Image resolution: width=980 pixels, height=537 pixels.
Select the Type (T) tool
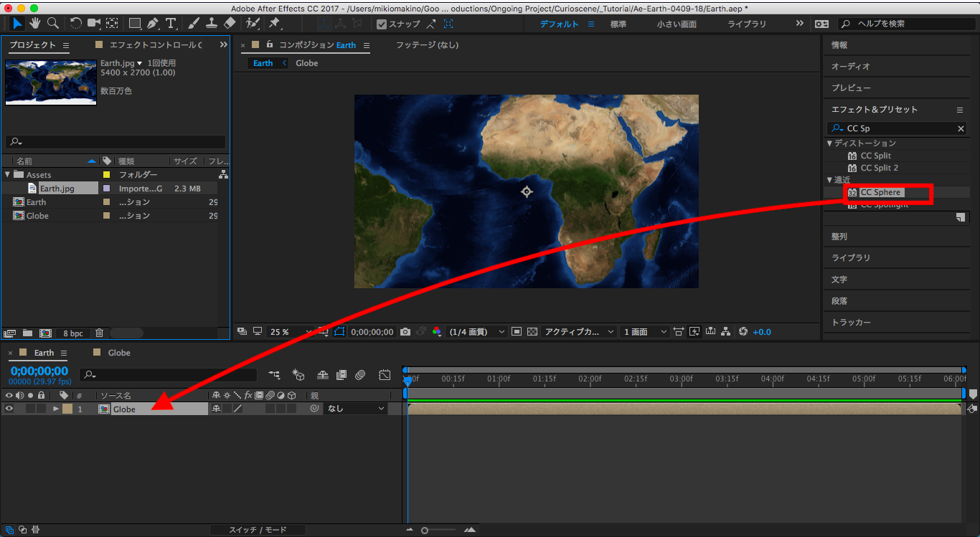[x=171, y=24]
